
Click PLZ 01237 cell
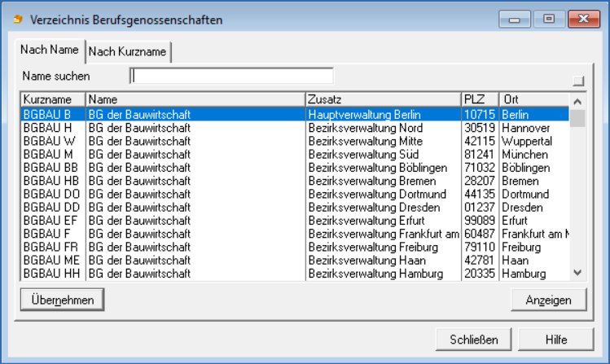click(x=480, y=207)
